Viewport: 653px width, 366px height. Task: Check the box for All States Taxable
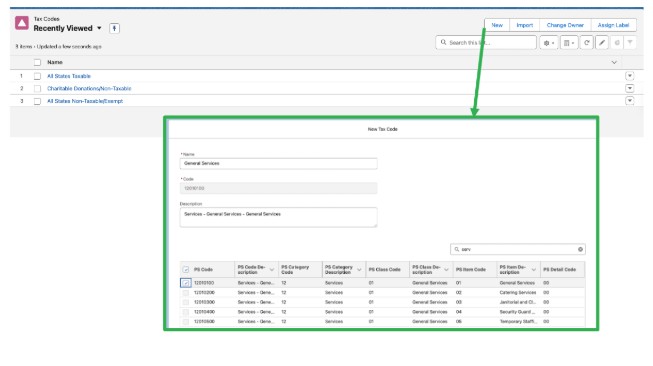(x=37, y=76)
